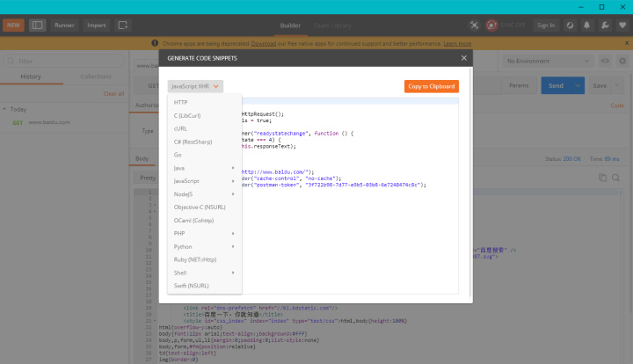Open manage environments gear icon

click(x=622, y=61)
